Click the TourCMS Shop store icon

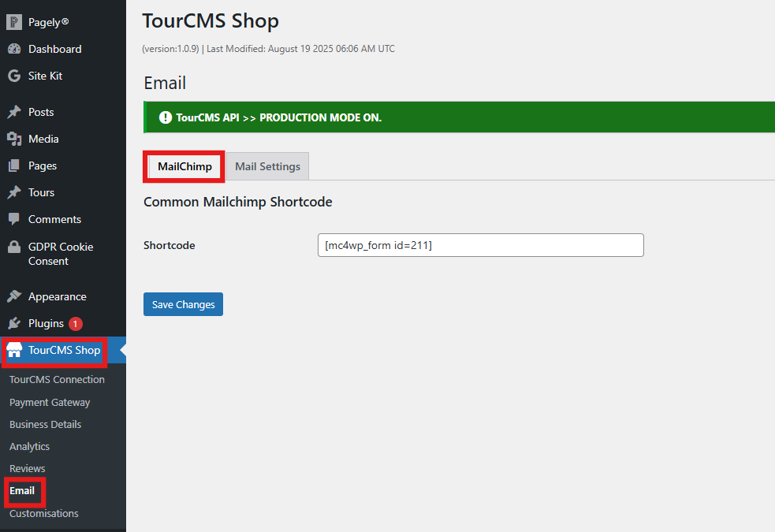point(14,350)
